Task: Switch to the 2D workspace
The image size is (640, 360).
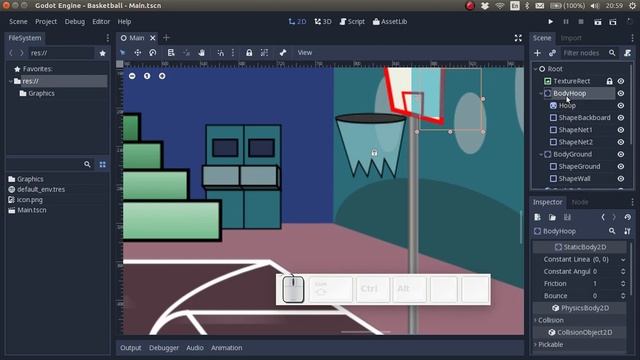Action: pos(297,22)
